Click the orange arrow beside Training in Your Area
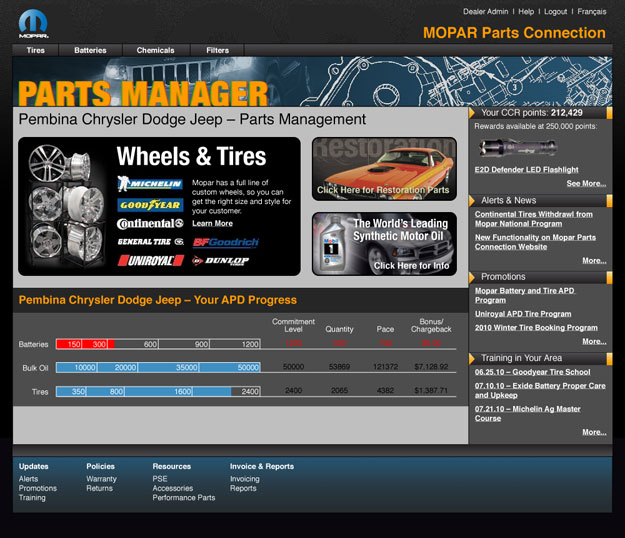This screenshot has width=625, height=538. click(x=472, y=358)
